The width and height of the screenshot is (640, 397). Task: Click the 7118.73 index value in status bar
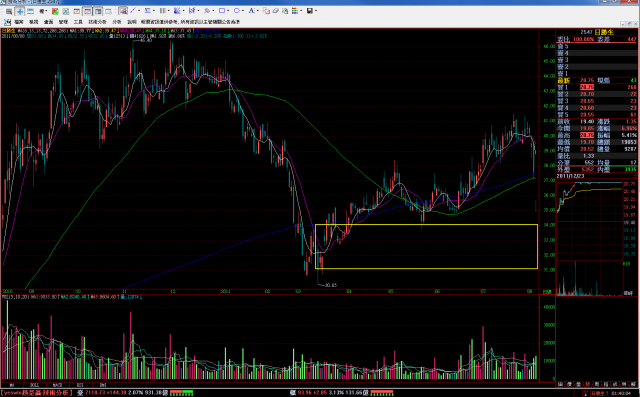coord(95,393)
